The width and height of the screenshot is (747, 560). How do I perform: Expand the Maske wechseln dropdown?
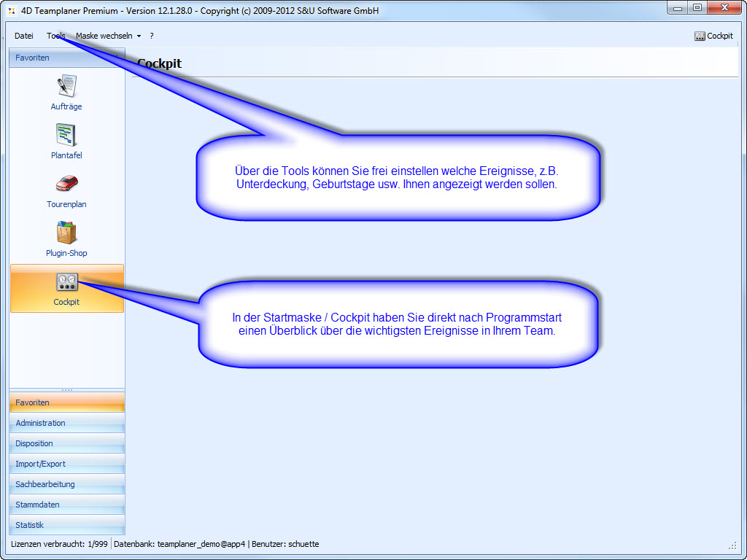click(x=108, y=36)
